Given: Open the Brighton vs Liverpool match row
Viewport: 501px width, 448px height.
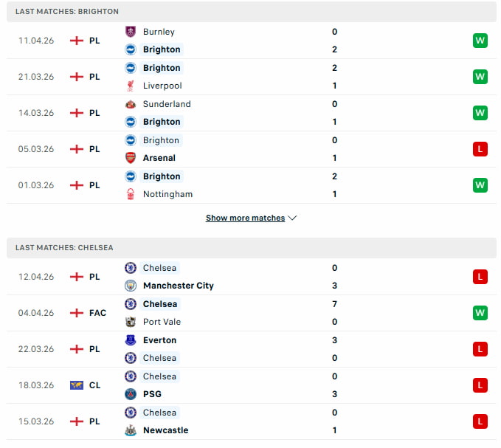Looking at the screenshot, I should pyautogui.click(x=251, y=77).
